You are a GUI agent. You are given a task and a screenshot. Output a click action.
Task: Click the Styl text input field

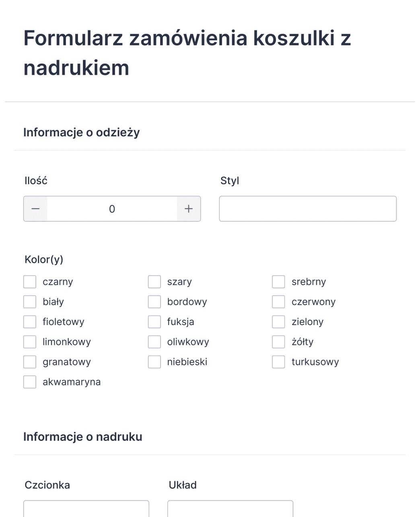[x=308, y=208]
